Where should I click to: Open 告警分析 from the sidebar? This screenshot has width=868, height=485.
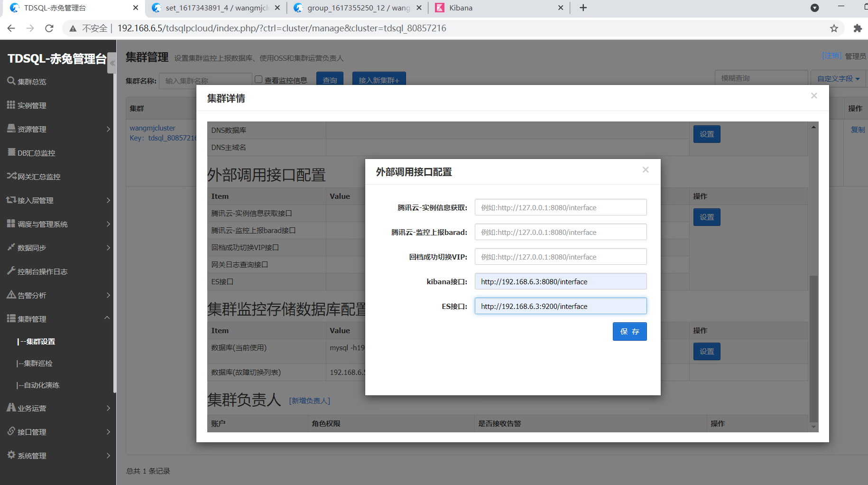30,295
